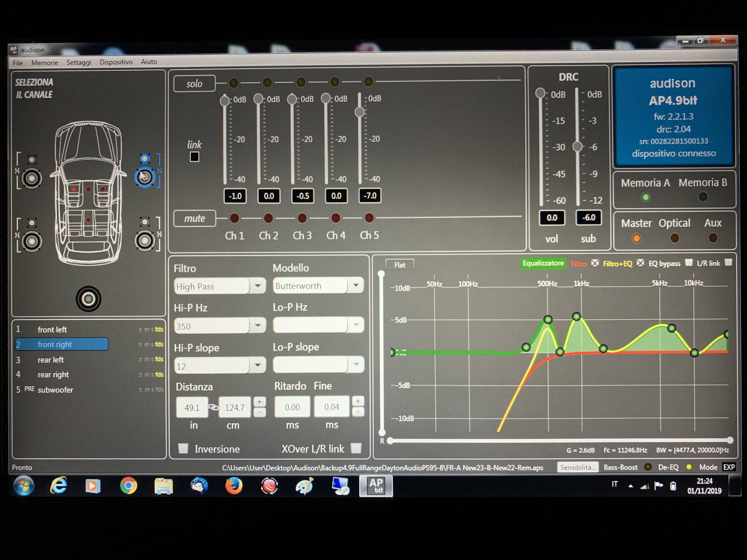Viewport: 747px width, 560px height.
Task: Mute channel Ch 4
Action: [336, 218]
